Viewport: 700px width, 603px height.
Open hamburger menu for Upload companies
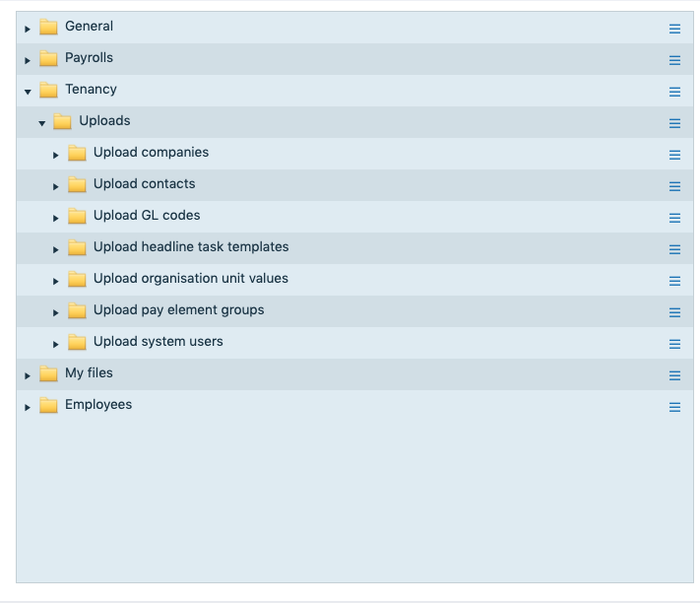674,155
